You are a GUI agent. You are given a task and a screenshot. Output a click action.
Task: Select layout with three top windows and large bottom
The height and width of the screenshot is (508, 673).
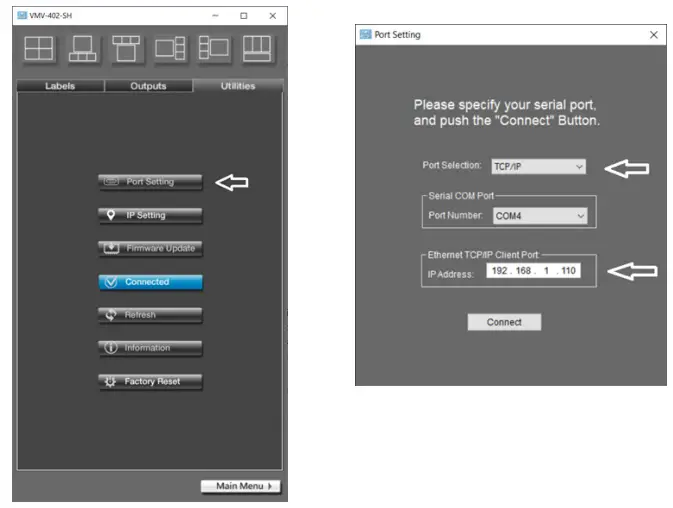point(126,48)
